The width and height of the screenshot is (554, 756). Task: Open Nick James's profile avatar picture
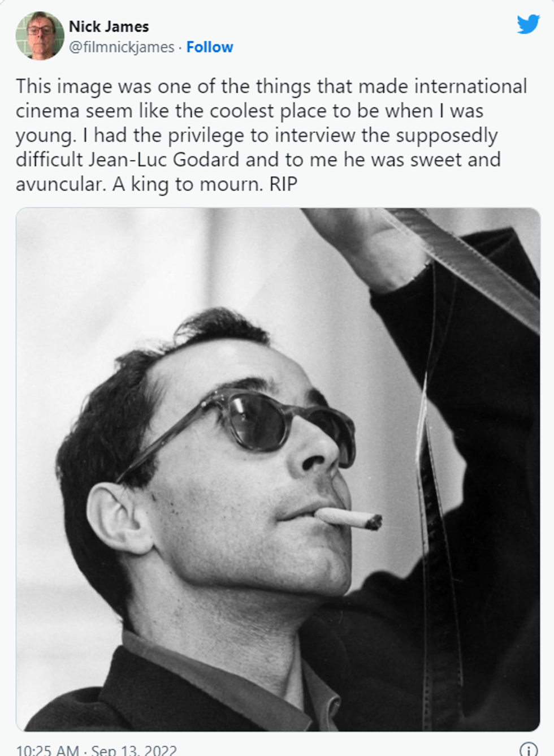(x=40, y=36)
